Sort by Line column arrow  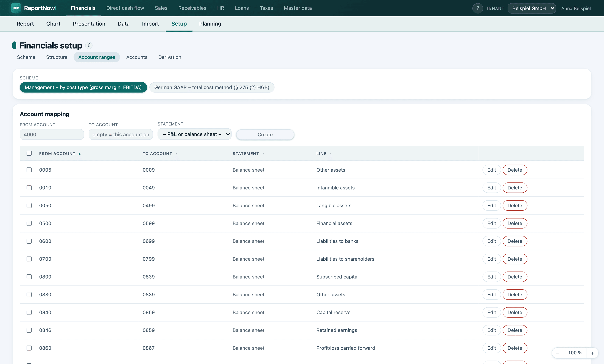(x=330, y=154)
